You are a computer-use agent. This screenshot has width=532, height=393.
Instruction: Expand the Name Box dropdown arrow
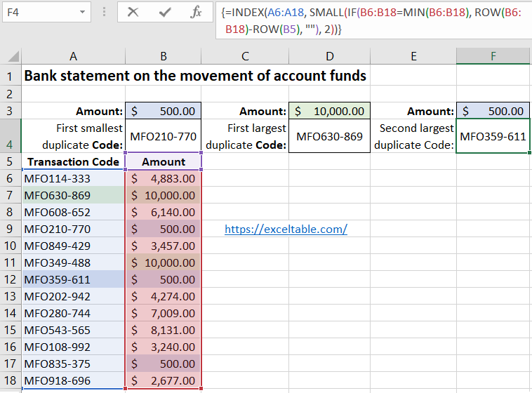pyautogui.click(x=82, y=12)
